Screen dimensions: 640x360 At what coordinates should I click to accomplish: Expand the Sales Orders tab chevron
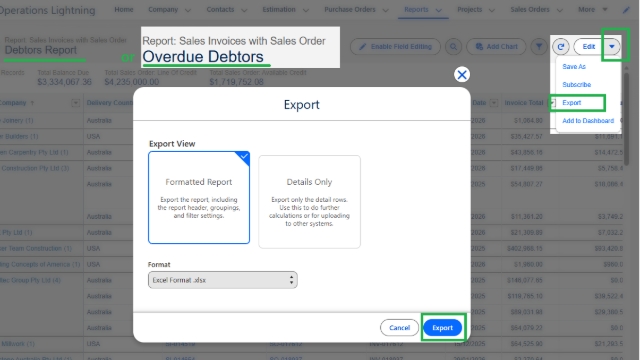click(x=560, y=10)
